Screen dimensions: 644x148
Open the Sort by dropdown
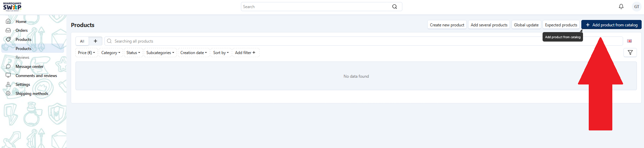click(x=221, y=53)
